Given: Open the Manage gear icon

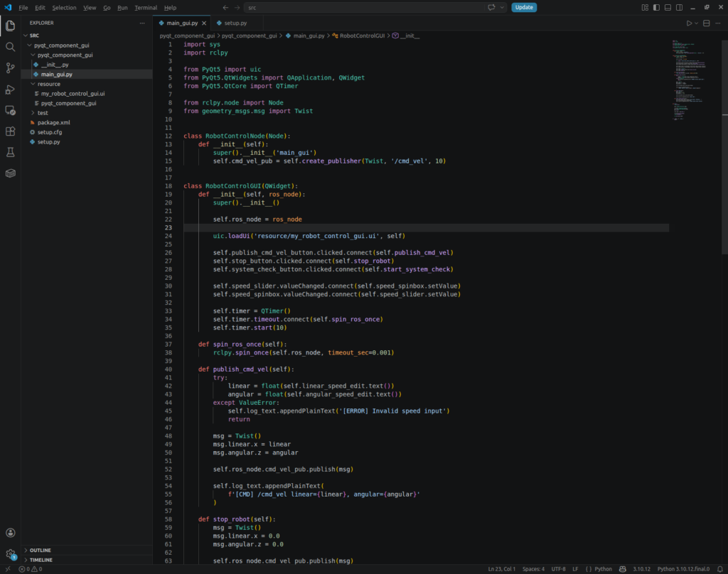Looking at the screenshot, I should 10,553.
